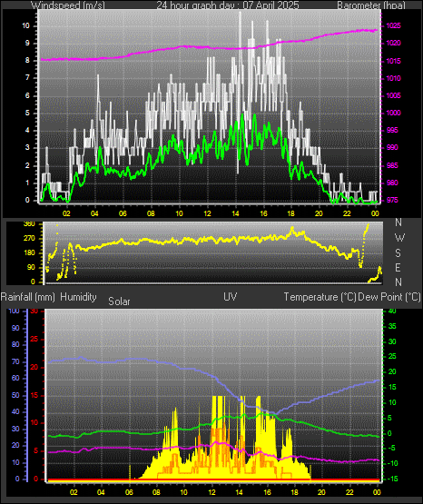Click the magenta "1015" barometer axis value
This screenshot has height=504, width=423.
click(393, 61)
